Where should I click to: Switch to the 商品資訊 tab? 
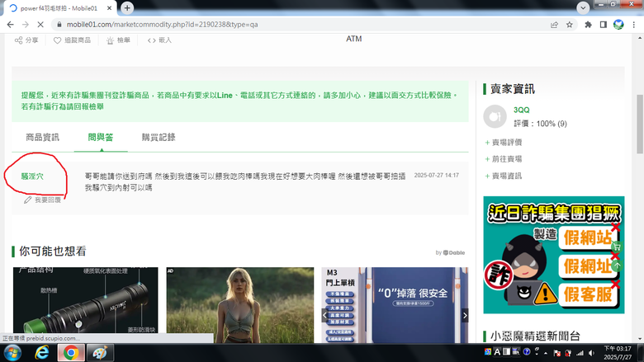click(x=43, y=138)
